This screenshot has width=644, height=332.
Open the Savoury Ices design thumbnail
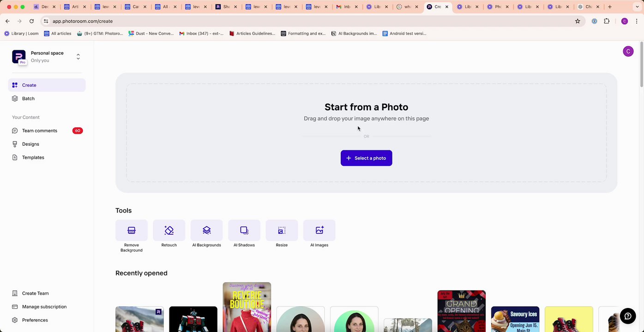point(515,319)
